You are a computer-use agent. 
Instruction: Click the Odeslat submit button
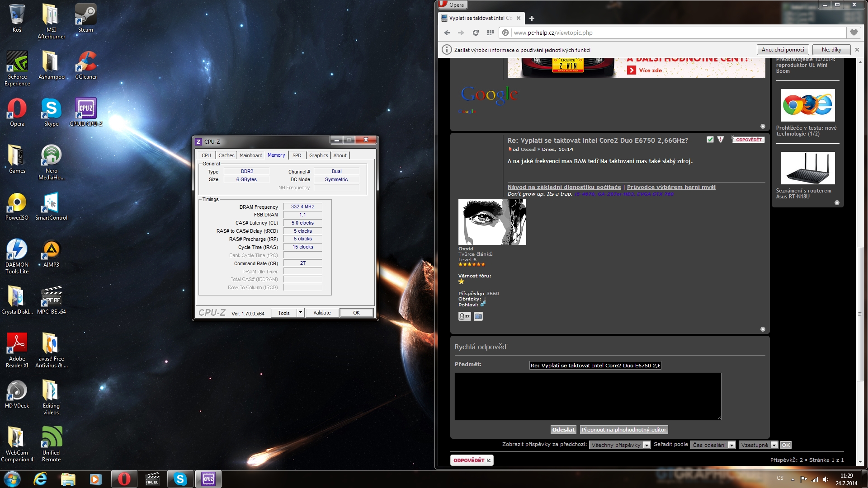click(563, 430)
